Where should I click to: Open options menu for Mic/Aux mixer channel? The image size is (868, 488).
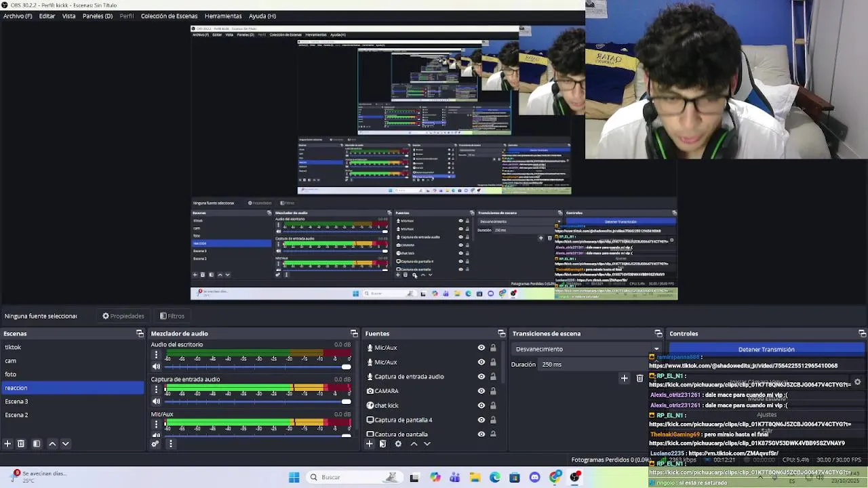[x=156, y=425]
